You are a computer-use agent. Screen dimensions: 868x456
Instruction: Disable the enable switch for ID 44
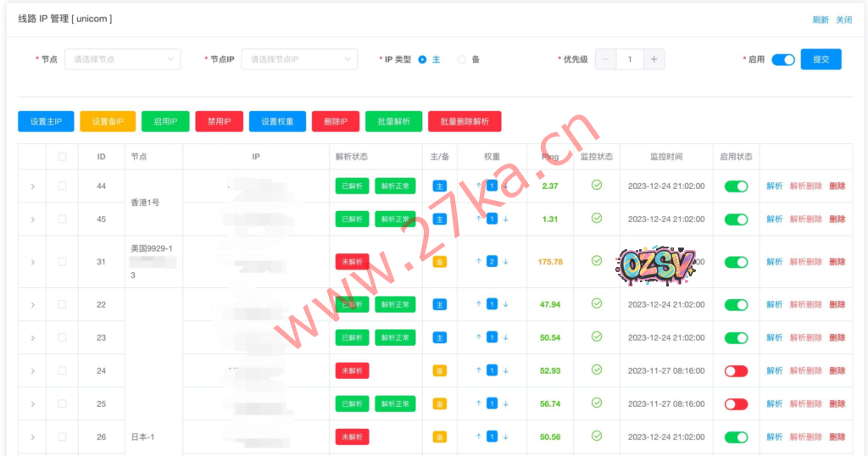click(x=737, y=186)
